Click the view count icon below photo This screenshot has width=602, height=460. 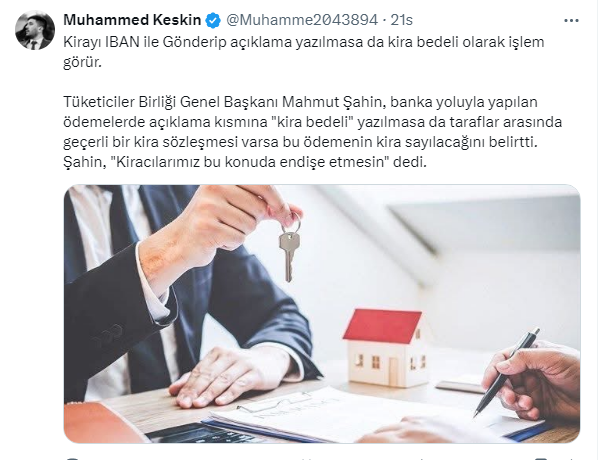pyautogui.click(x=421, y=458)
